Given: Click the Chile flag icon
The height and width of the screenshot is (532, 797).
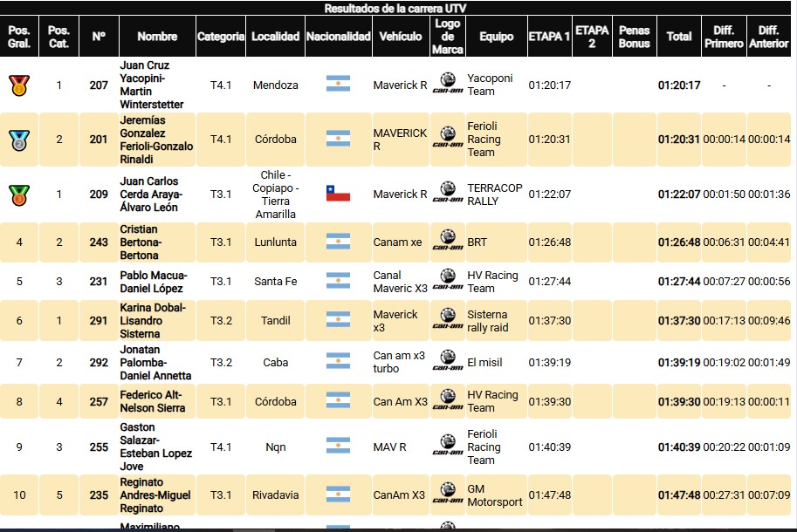Looking at the screenshot, I should click(338, 194).
